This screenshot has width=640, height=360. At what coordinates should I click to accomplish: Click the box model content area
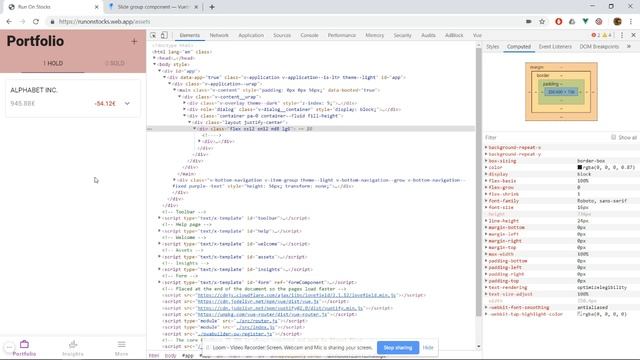[561, 92]
